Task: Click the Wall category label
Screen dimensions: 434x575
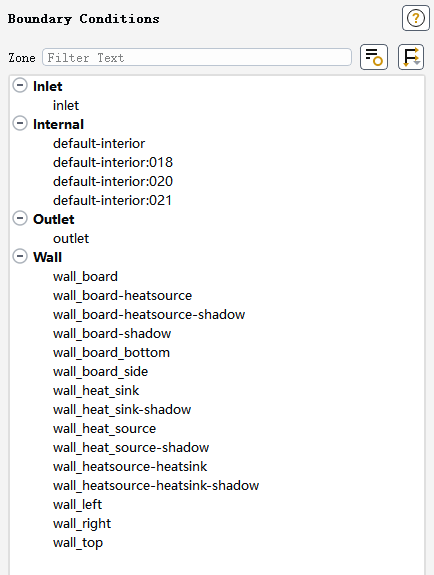Action: pyautogui.click(x=47, y=257)
